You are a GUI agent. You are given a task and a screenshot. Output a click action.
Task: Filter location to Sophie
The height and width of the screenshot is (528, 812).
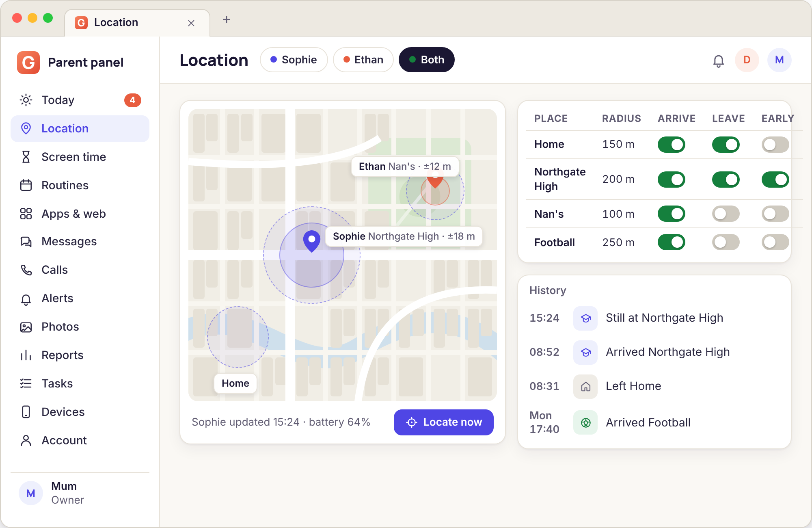pyautogui.click(x=294, y=60)
